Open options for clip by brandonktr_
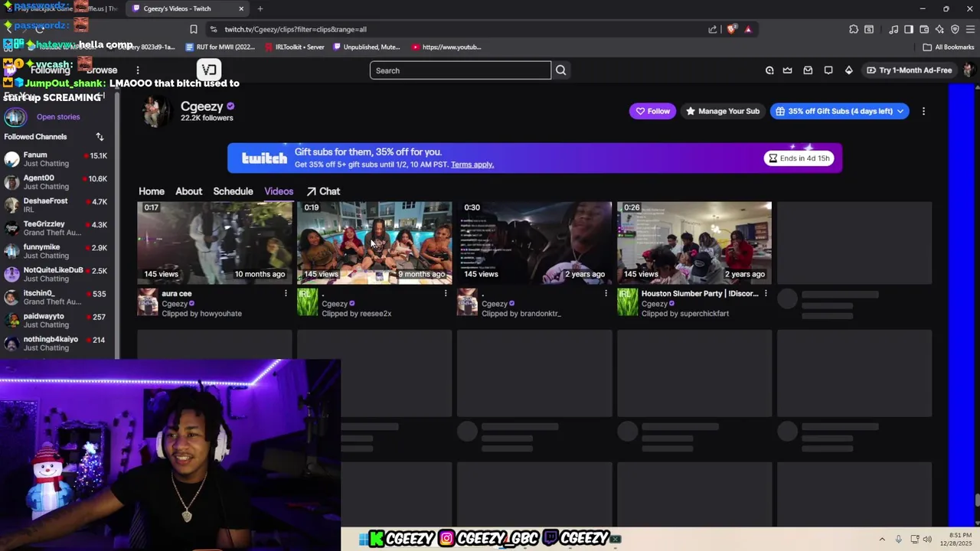Viewport: 980px width, 551px height. (x=606, y=293)
